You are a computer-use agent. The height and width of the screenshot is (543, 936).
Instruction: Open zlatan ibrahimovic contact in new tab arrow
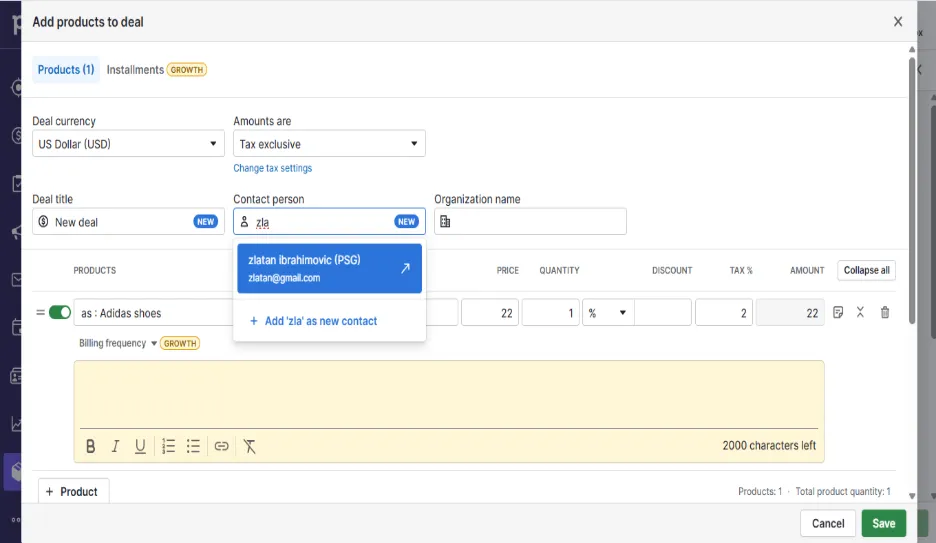point(405,268)
